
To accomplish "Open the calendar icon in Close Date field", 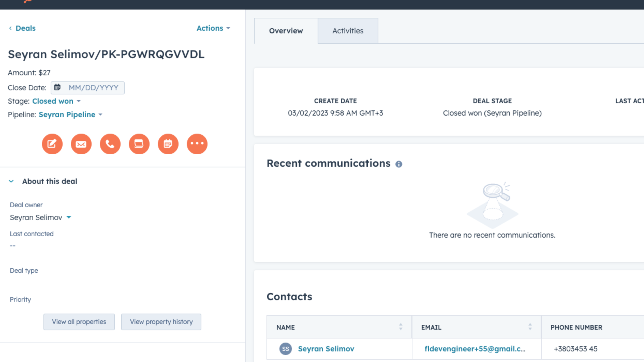I will coord(57,88).
